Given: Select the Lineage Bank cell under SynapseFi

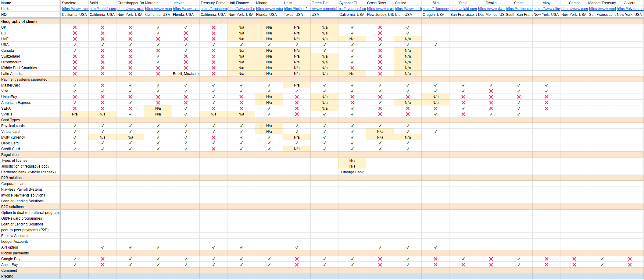Looking at the screenshot, I should tap(352, 172).
